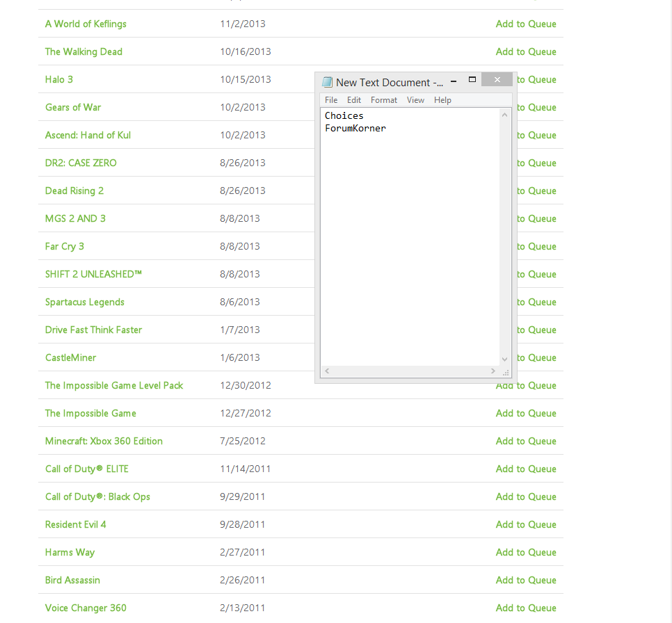Open Minecraft: Xbox 360 Edition link
This screenshot has height=623, width=672.
click(104, 442)
